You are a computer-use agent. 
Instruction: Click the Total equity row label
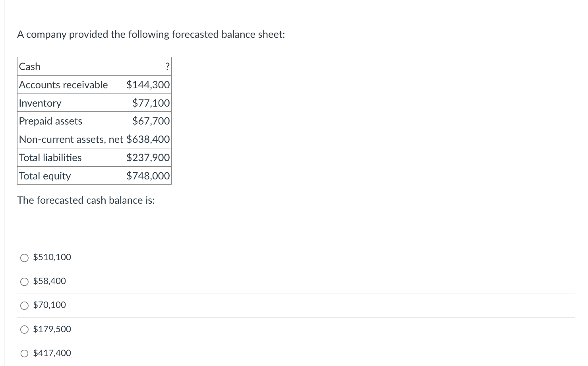(71, 176)
